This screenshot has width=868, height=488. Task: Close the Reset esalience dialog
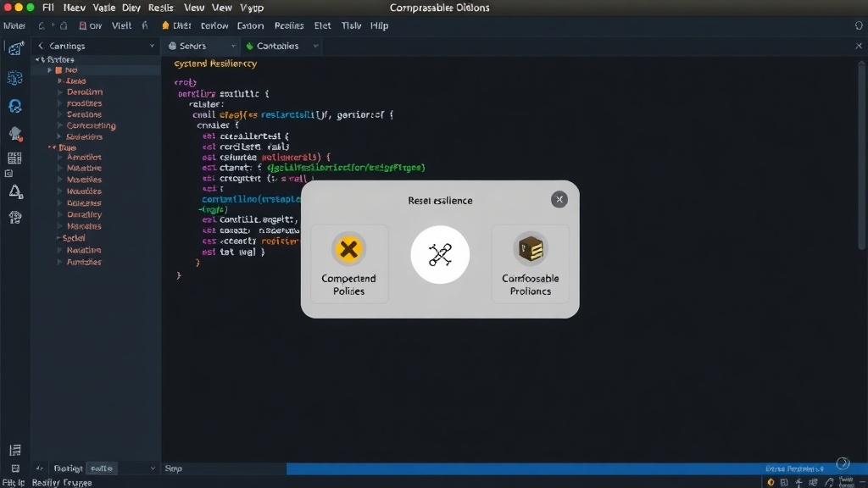(559, 199)
